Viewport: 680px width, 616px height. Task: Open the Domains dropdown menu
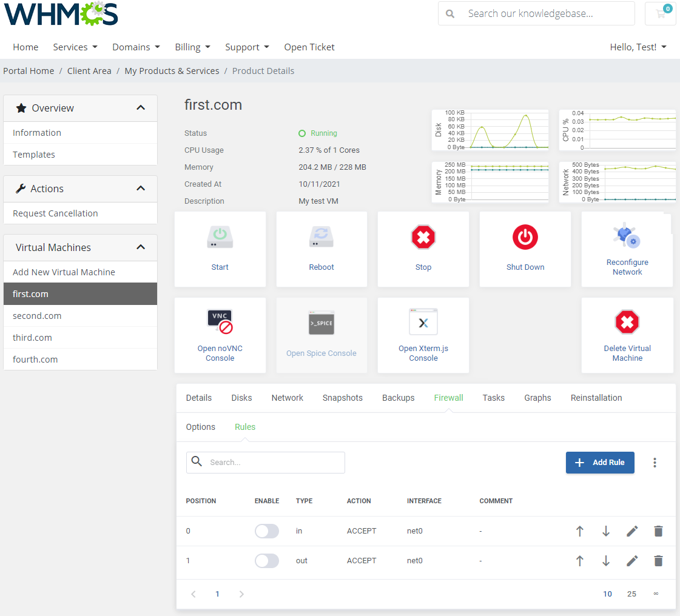(136, 47)
